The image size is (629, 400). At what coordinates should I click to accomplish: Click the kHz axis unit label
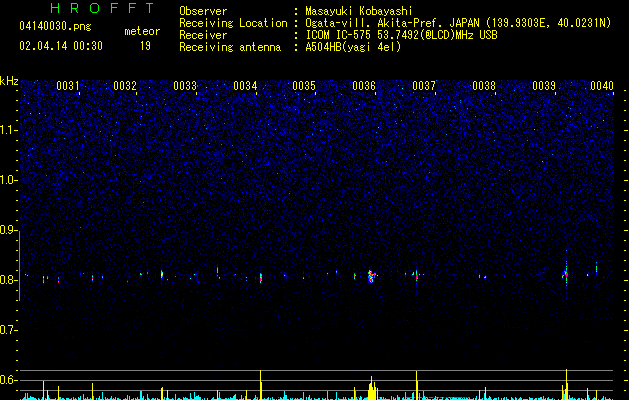click(9, 81)
